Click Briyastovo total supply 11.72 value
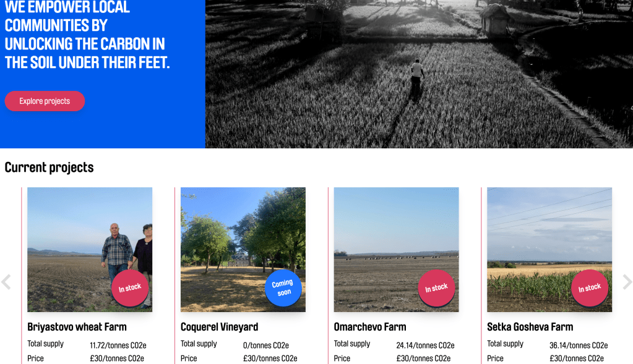Viewport: 633px width, 364px height. pos(118,345)
